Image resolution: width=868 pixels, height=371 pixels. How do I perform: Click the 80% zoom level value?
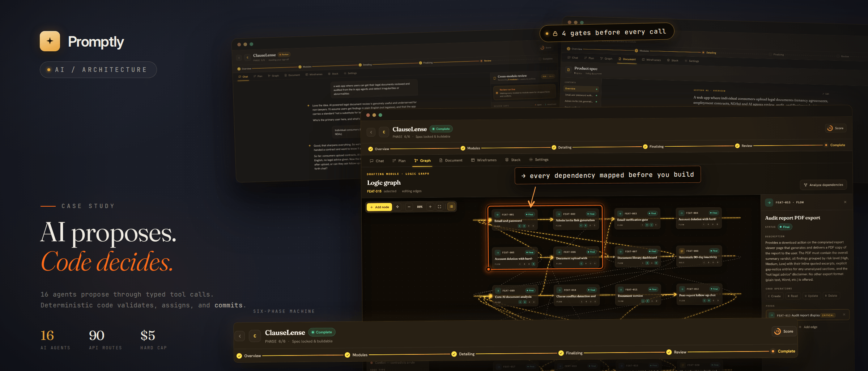(420, 207)
